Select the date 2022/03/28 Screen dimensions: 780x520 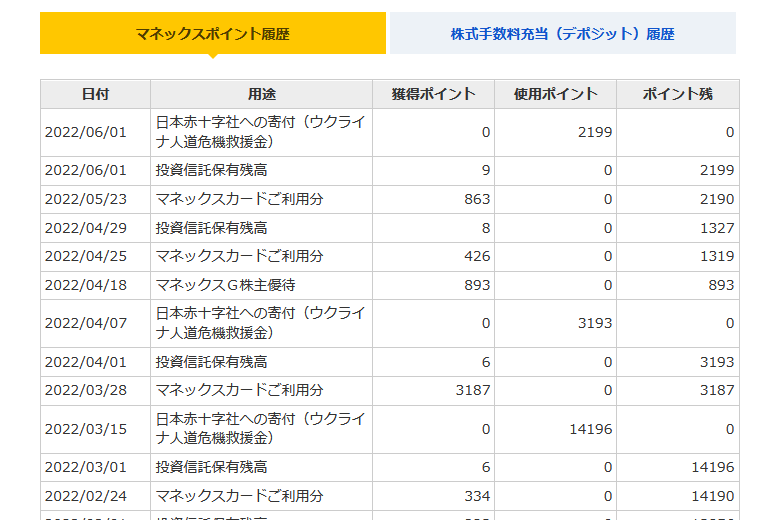pos(86,390)
